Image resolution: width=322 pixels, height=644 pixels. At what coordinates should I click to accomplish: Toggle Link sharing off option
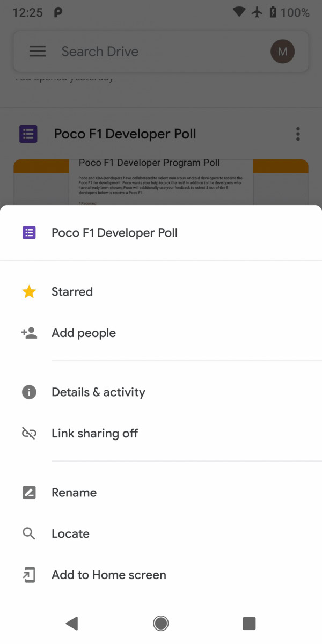[94, 434]
